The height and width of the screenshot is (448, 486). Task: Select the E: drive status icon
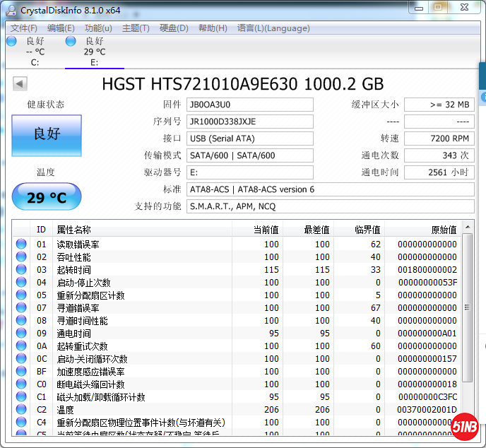[x=71, y=41]
